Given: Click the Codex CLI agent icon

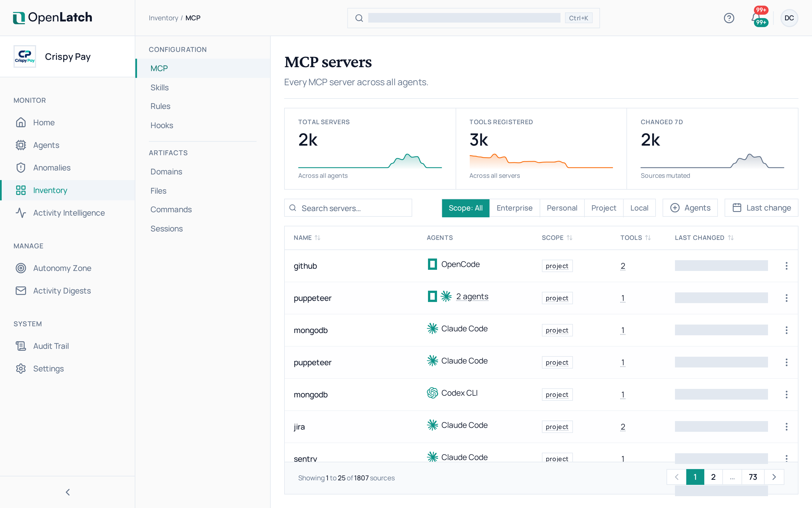Looking at the screenshot, I should coord(432,393).
